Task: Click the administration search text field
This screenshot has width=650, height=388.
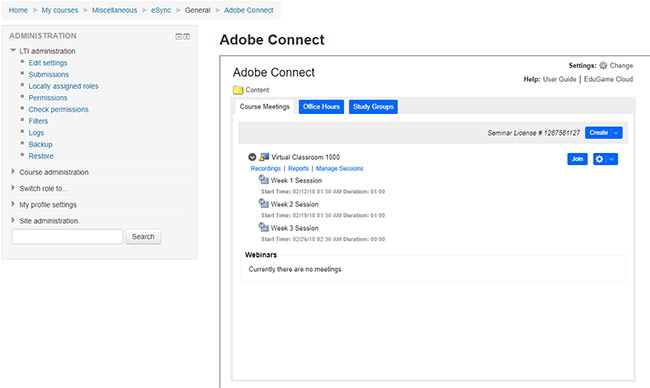Action: coord(68,236)
